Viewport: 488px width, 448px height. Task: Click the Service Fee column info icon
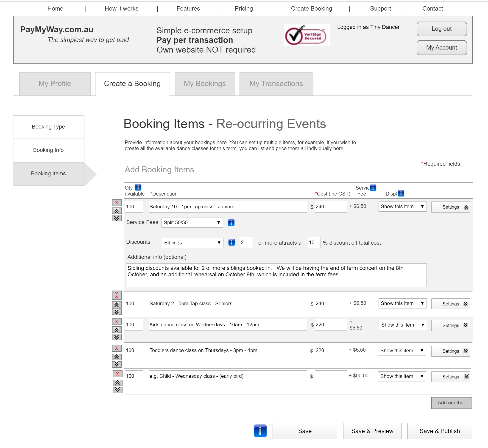pos(373,188)
